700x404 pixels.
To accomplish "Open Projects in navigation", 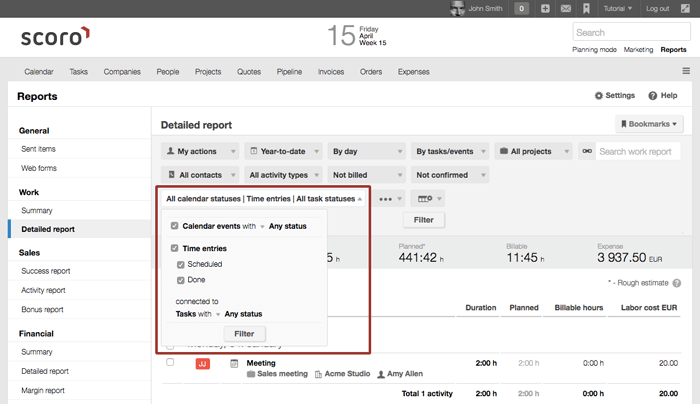I will (208, 72).
